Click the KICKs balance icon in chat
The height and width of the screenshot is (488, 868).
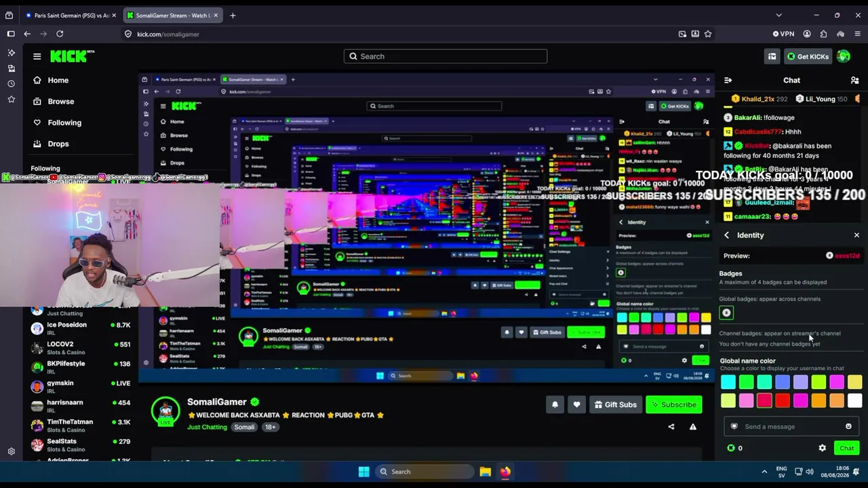(731, 448)
